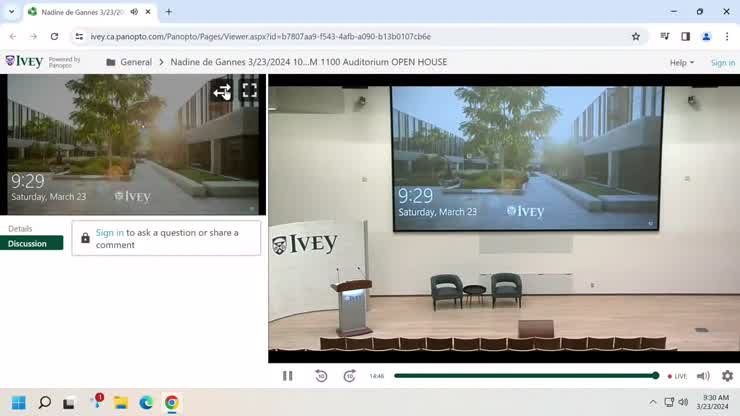Open the General folder breadcrumb
740x416 pixels.
(x=135, y=62)
